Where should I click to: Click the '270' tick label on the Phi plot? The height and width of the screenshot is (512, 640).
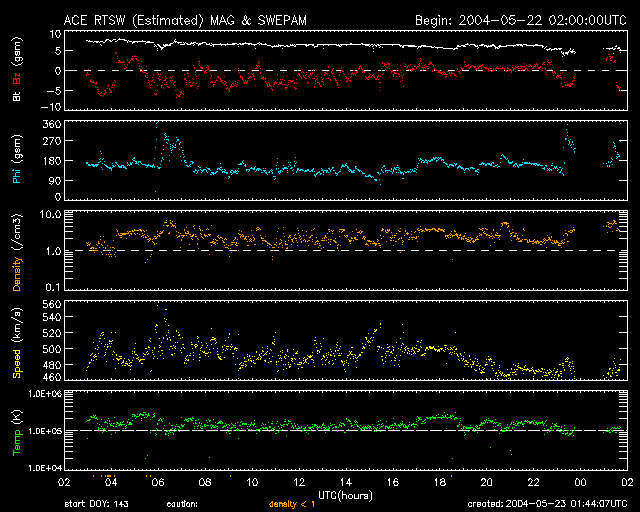[52, 141]
